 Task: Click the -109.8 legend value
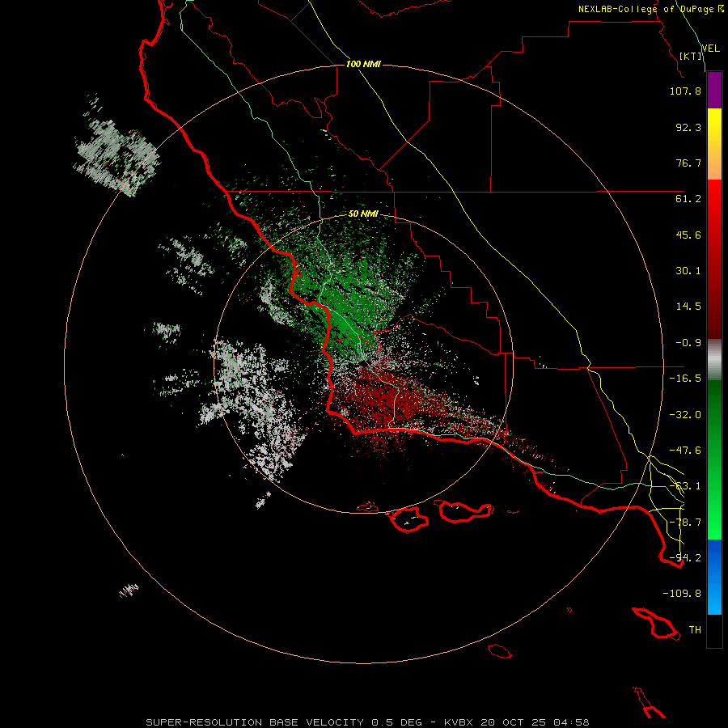click(x=682, y=594)
